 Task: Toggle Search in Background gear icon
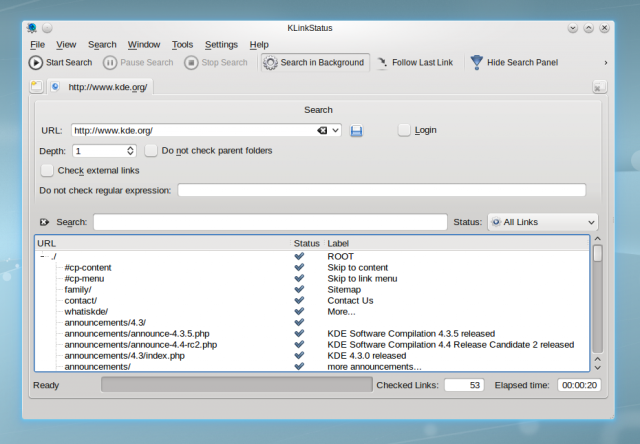[270, 63]
